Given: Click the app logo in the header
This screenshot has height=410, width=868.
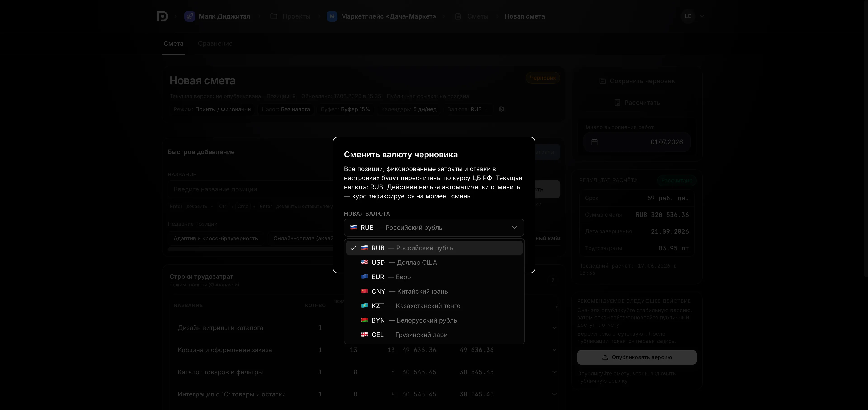Looking at the screenshot, I should click(163, 16).
